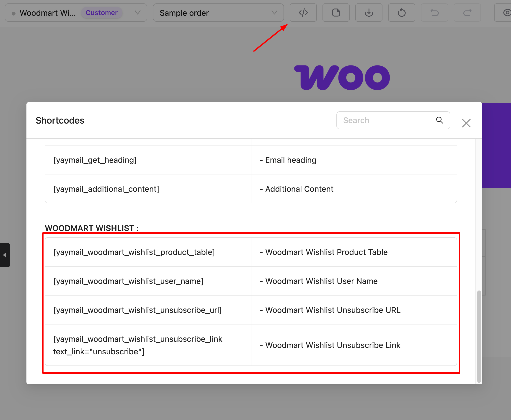This screenshot has width=511, height=420.
Task: Click the reset template icon
Action: (401, 13)
